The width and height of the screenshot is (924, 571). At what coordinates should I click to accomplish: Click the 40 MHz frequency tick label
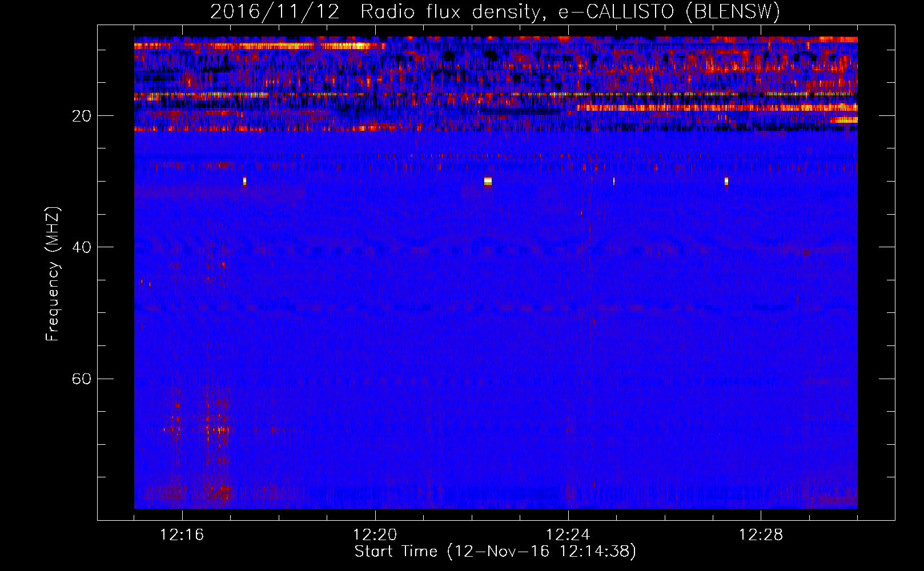pos(81,247)
